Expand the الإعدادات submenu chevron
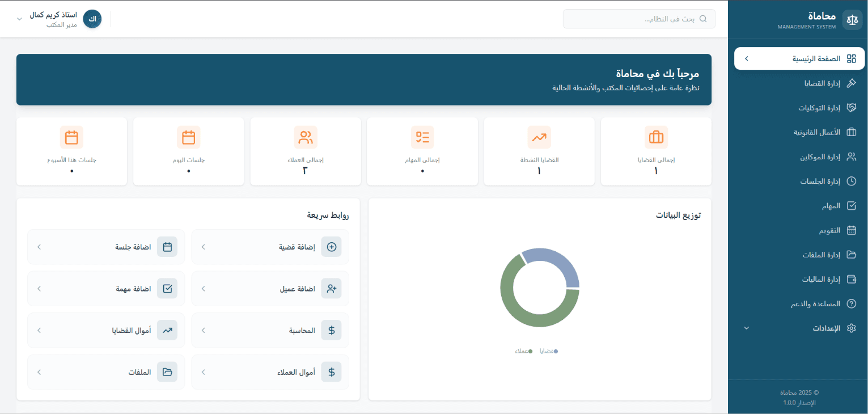Image resolution: width=868 pixels, height=414 pixels. click(x=747, y=328)
